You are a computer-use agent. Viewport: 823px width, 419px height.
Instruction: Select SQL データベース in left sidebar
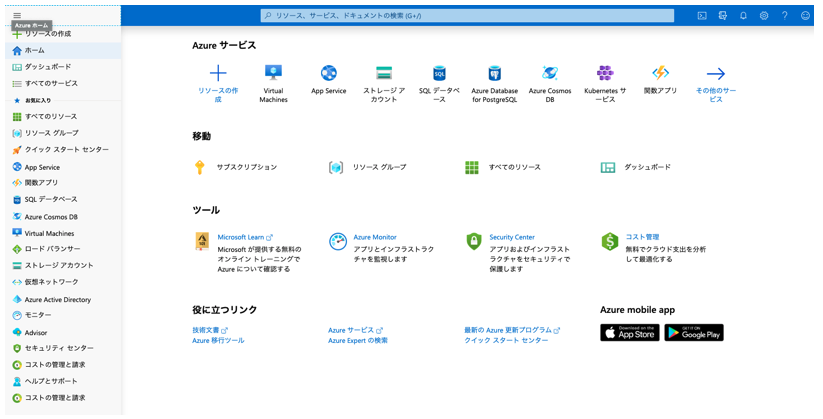tap(64, 200)
